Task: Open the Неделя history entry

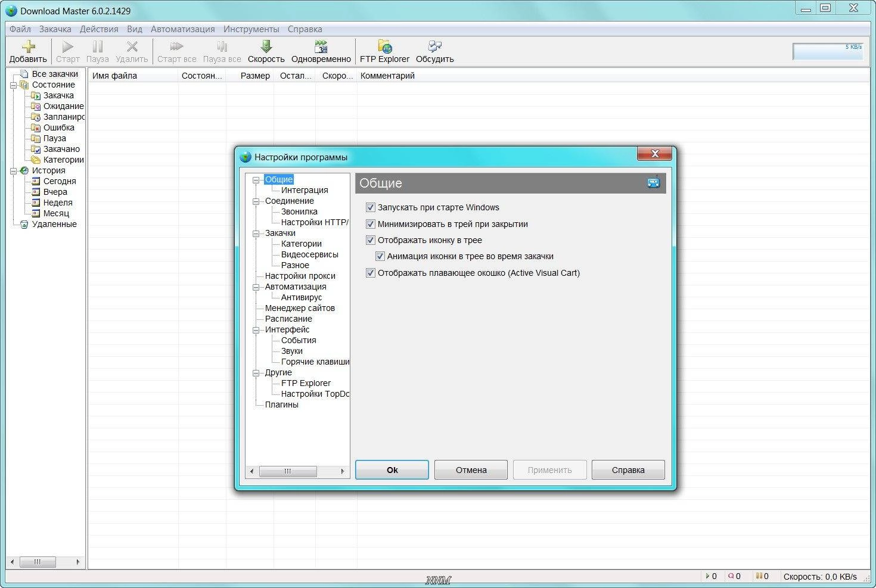Action: coord(58,203)
